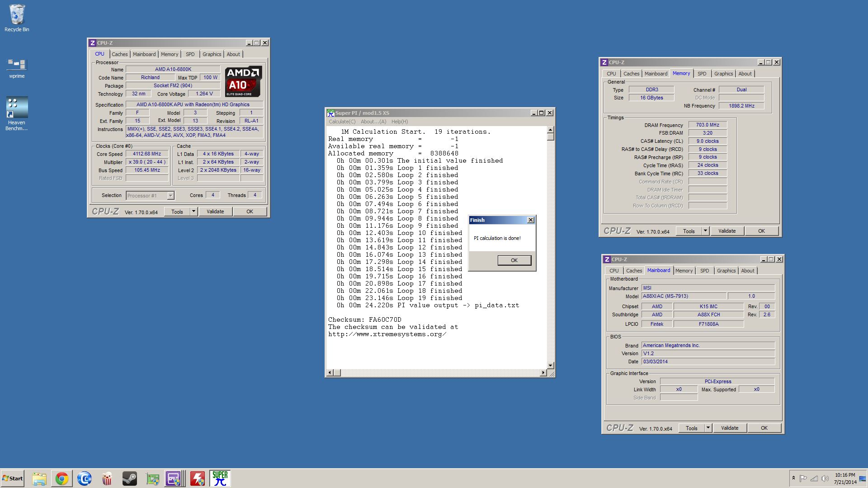Open About tab in Mainboard window

(748, 271)
